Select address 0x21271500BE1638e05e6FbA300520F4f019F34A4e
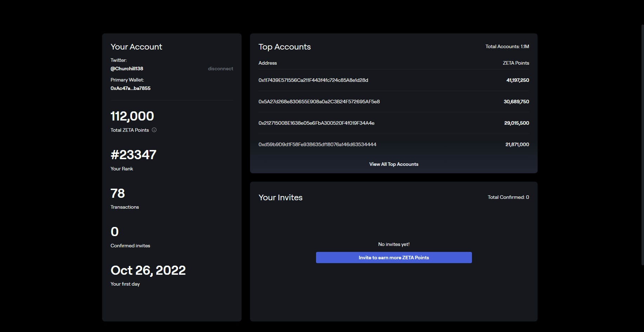Image resolution: width=644 pixels, height=332 pixels. click(x=316, y=123)
